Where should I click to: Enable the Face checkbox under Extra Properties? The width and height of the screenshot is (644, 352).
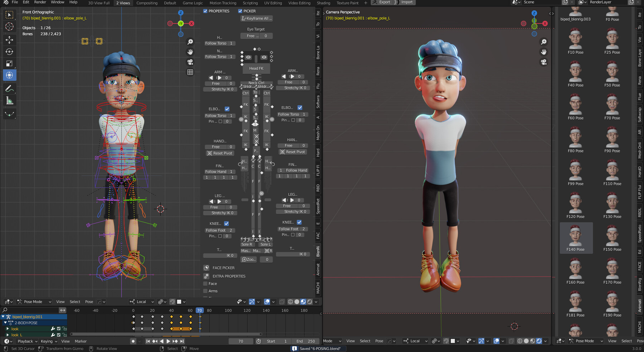205,284
